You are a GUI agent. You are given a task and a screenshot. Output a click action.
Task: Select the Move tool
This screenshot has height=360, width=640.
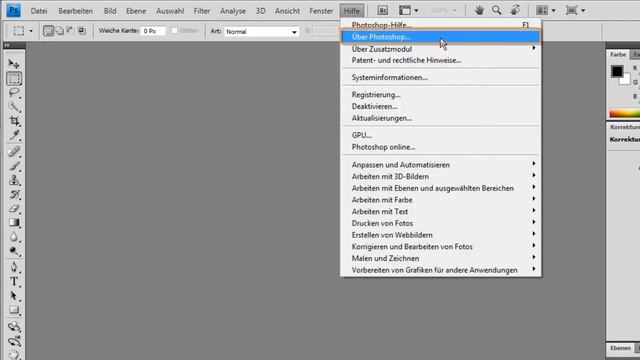pos(14,64)
